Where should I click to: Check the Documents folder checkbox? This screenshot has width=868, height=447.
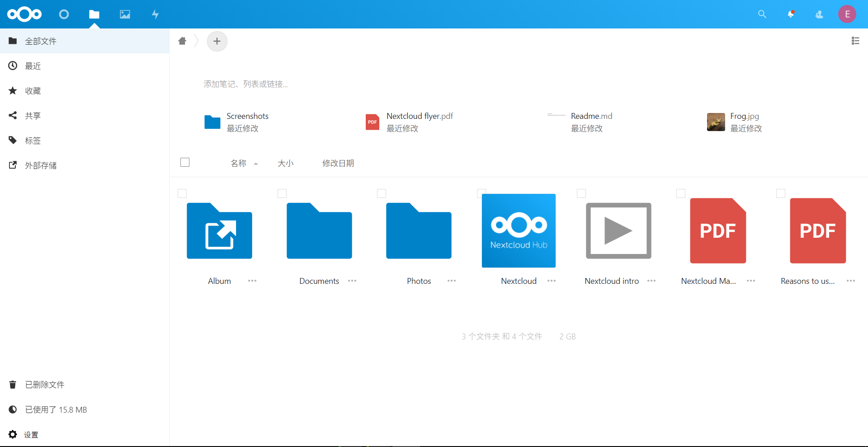click(x=282, y=193)
